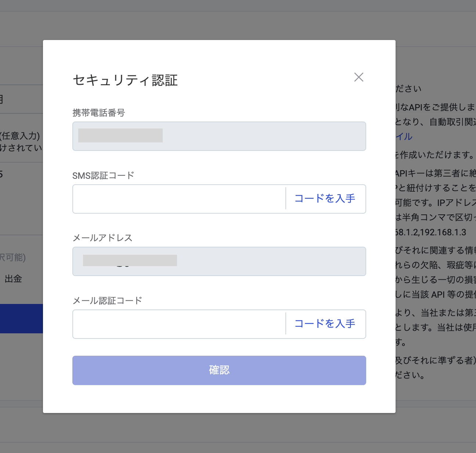Viewport: 476px width, 453px height.
Task: Click the メールアドレス label text
Action: 102,238
